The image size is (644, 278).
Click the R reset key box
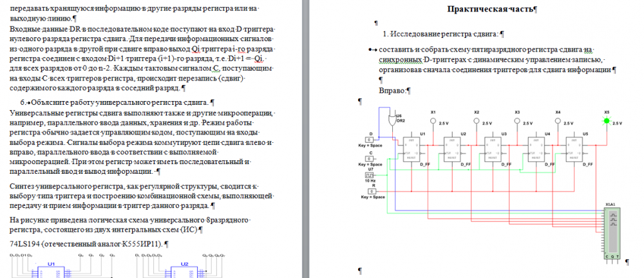372,191
